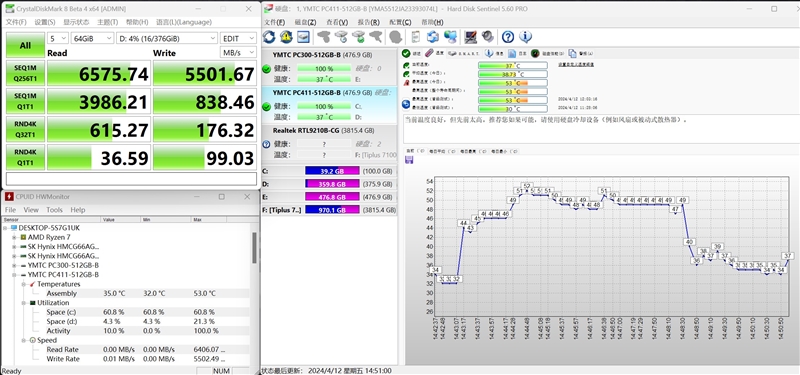Collapse the Speed branch in HWMonitor

click(24, 340)
